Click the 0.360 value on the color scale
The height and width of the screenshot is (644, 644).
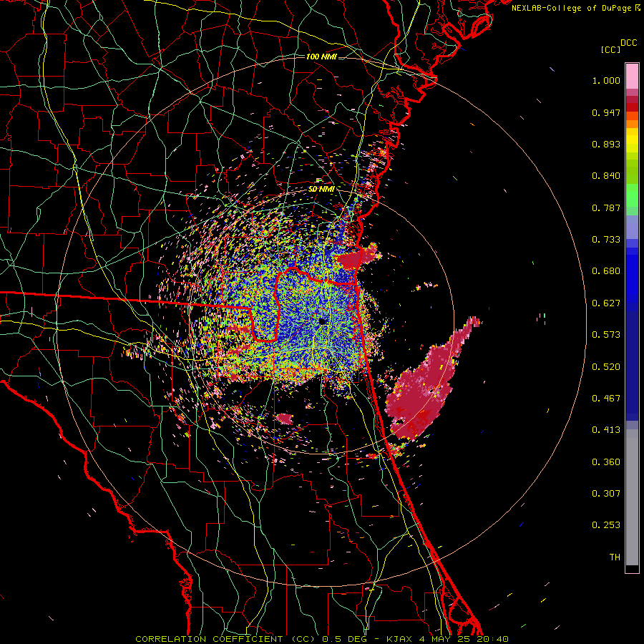(606, 462)
